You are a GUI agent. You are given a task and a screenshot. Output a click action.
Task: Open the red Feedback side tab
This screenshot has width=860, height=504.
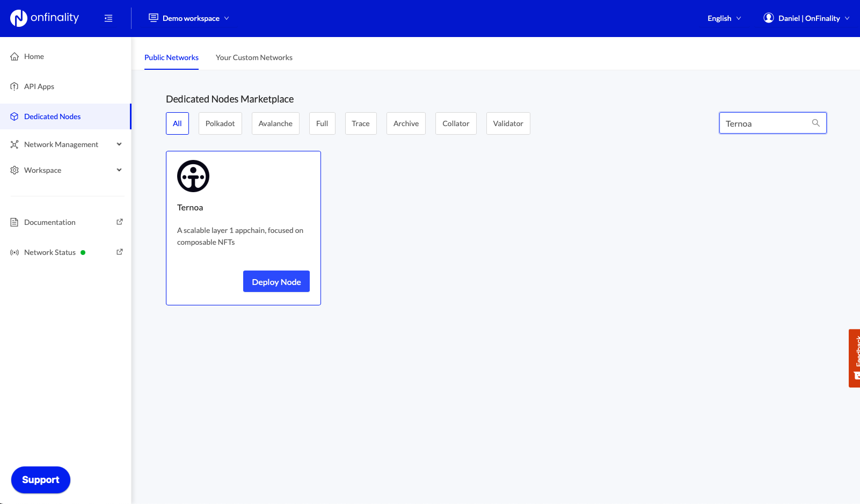(x=854, y=358)
